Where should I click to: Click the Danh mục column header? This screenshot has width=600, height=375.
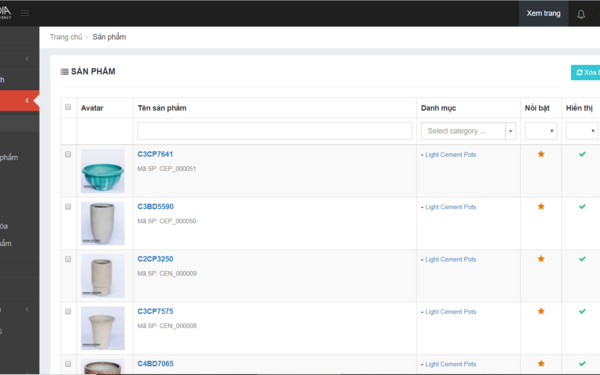(x=438, y=108)
